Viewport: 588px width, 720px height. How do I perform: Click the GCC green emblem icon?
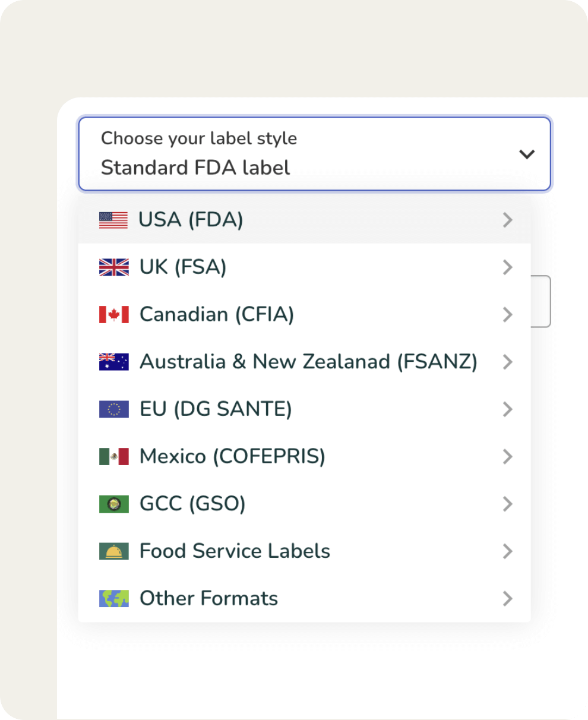tap(114, 504)
